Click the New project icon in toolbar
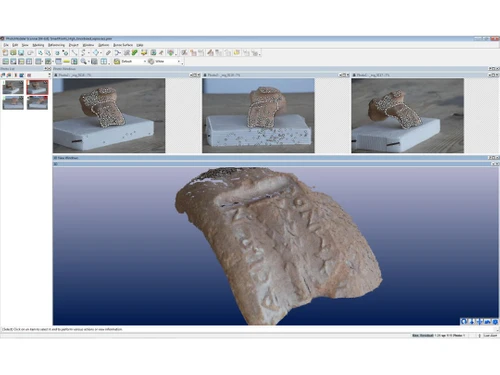 click(5, 53)
